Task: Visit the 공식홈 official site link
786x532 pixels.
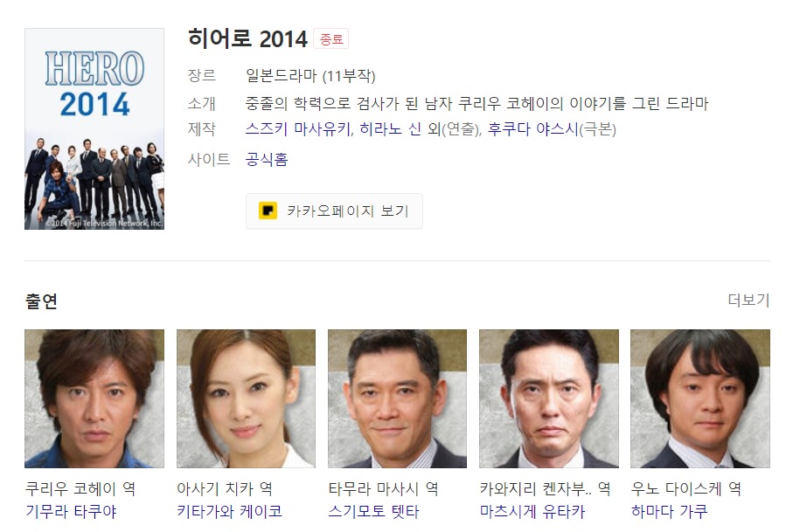Action: click(267, 159)
